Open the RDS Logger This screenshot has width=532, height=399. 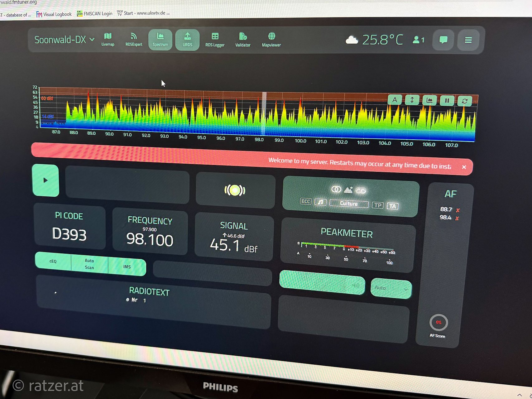(215, 40)
